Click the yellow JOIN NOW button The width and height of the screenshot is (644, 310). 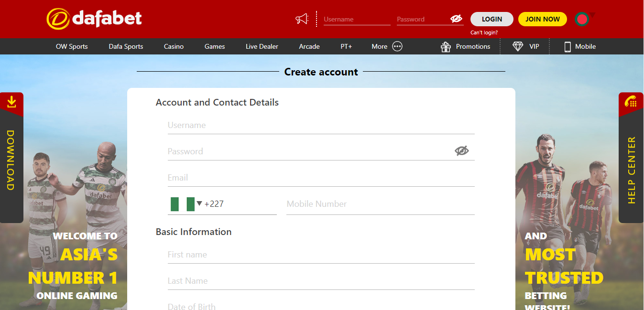coord(542,19)
